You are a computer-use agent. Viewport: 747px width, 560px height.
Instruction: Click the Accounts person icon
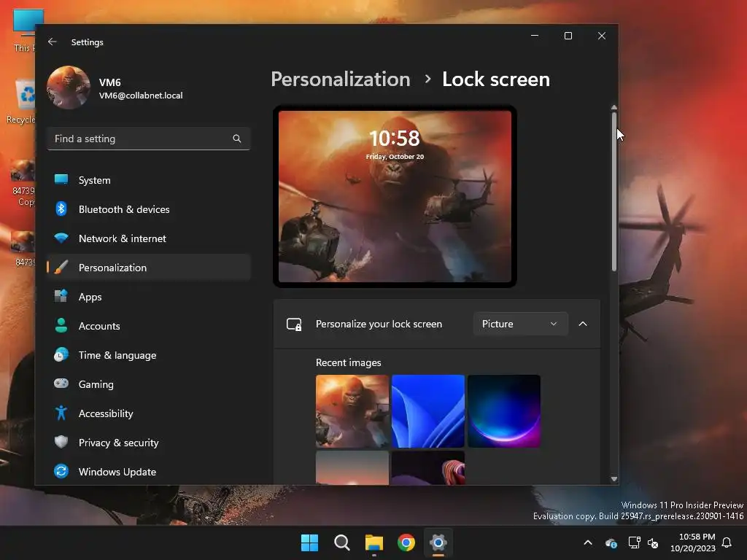[x=61, y=326]
